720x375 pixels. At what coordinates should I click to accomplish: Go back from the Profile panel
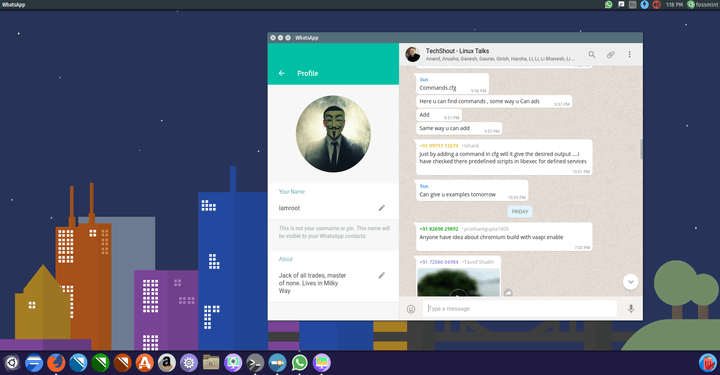(x=282, y=73)
